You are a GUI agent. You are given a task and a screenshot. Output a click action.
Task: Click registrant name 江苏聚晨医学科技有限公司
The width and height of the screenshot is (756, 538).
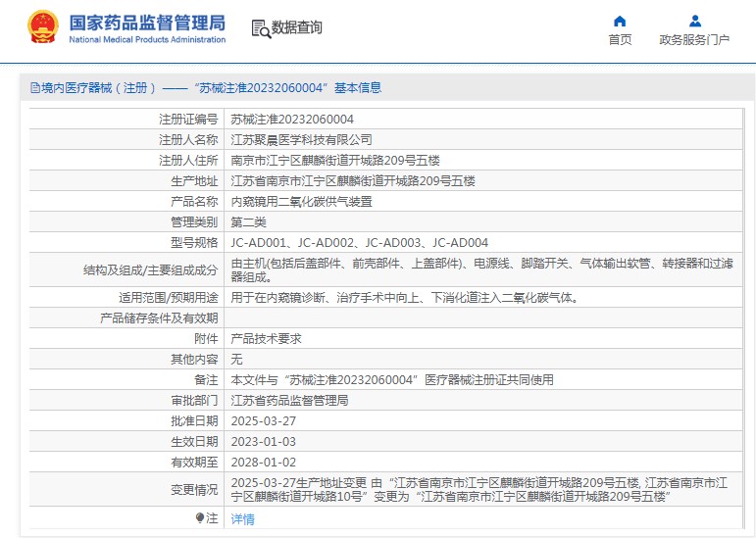pos(301,139)
